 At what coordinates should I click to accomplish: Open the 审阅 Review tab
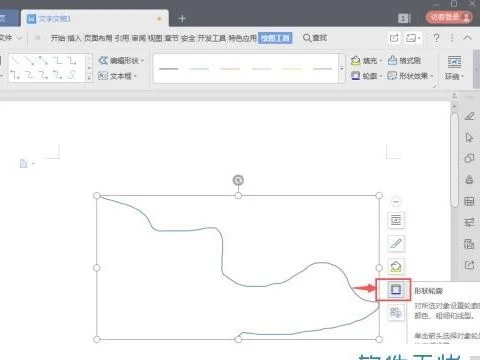point(139,38)
